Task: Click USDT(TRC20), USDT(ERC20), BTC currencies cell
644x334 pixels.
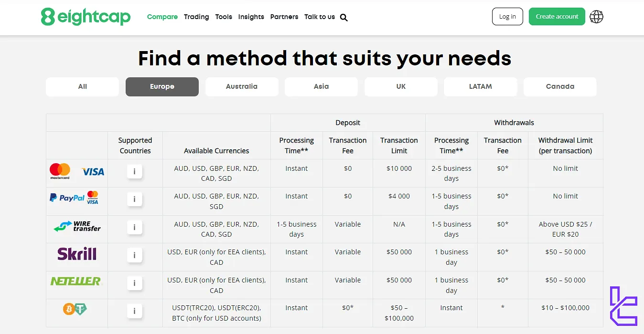Action: coord(216,313)
